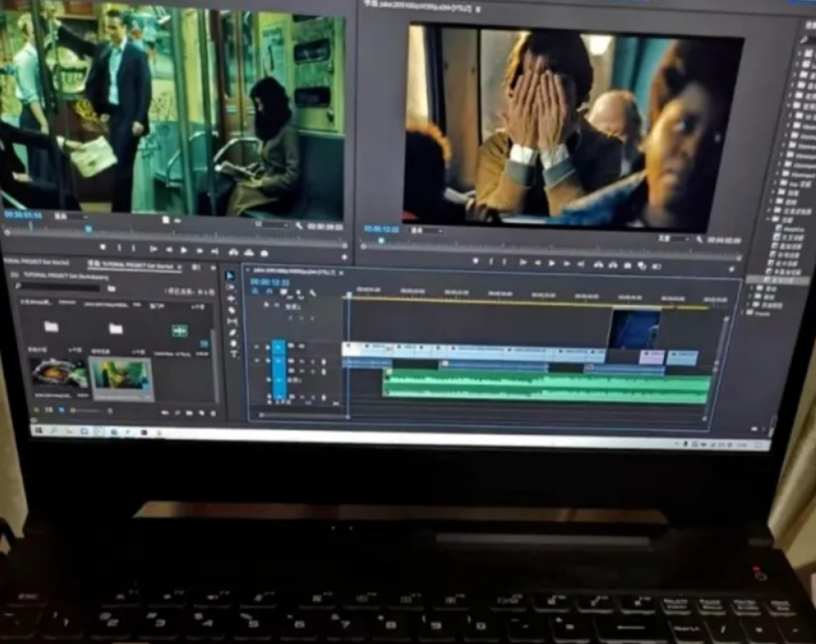Select the Selection tool in tools panel

pos(230,275)
